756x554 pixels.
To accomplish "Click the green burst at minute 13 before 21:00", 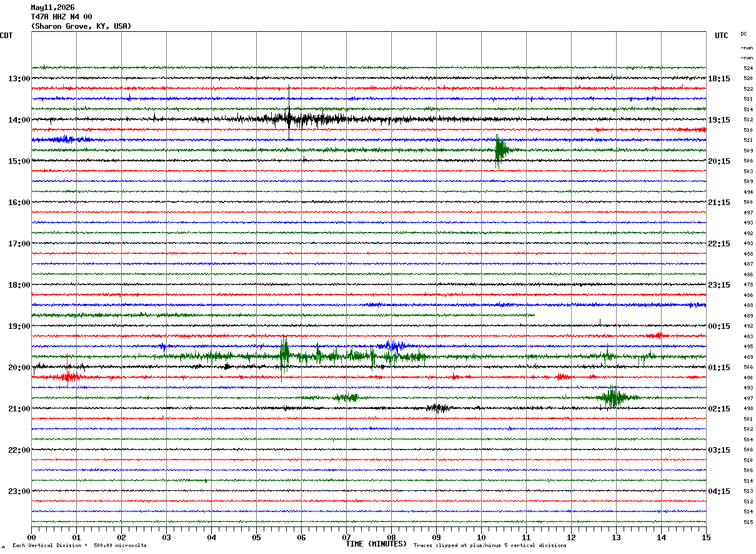I will point(613,397).
